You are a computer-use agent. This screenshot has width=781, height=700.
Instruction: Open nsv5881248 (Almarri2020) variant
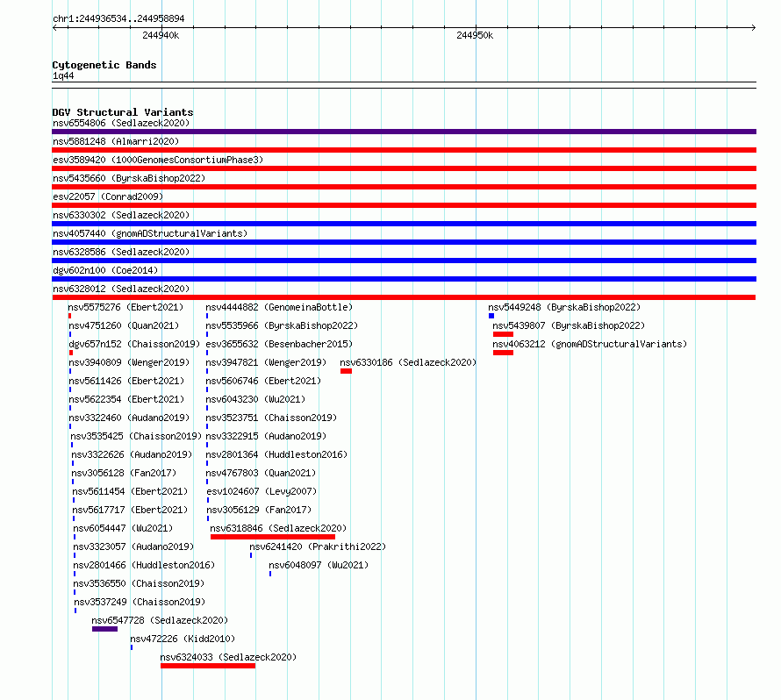(116, 141)
